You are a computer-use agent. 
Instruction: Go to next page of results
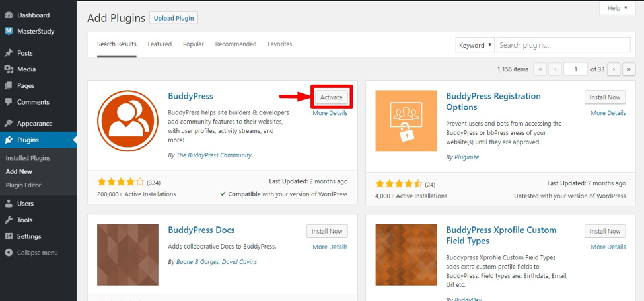point(614,69)
